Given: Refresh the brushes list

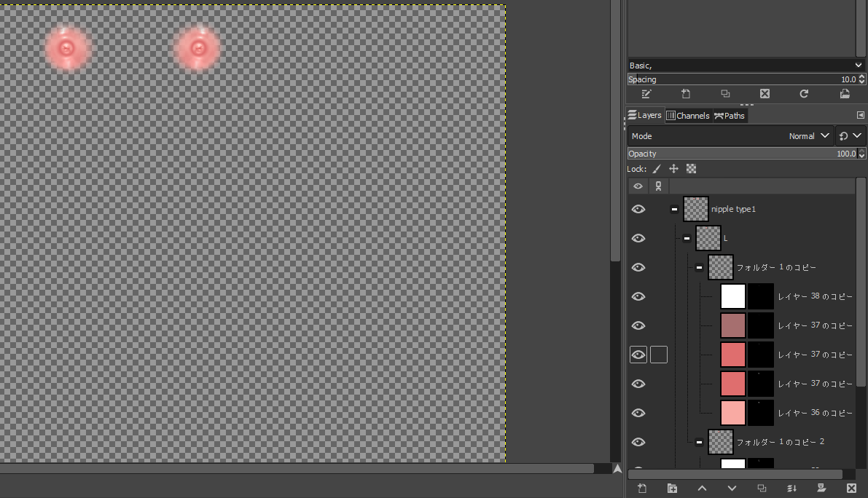Looking at the screenshot, I should pos(804,94).
